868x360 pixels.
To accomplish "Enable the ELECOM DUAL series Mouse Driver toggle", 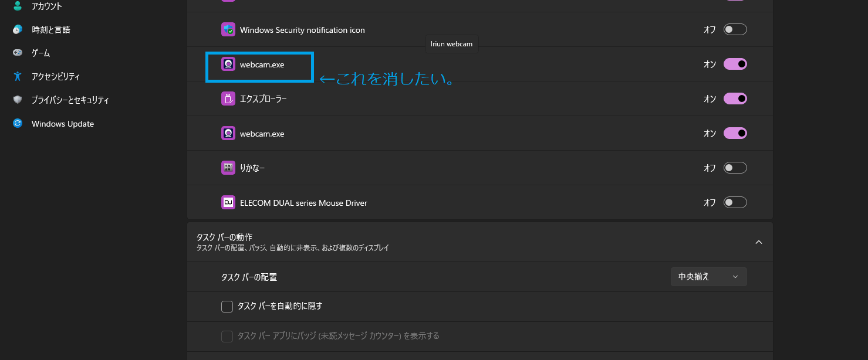I will click(x=735, y=203).
